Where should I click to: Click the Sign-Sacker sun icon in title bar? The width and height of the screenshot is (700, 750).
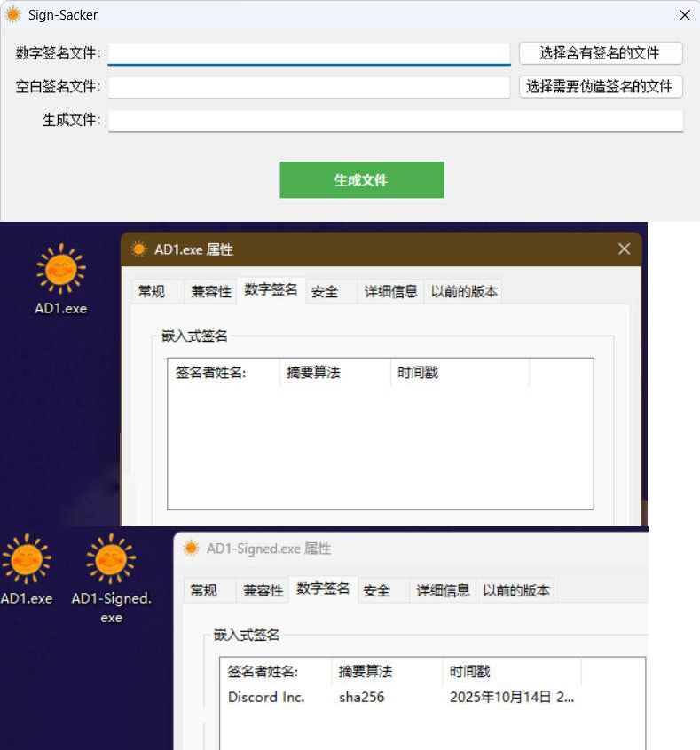(x=13, y=15)
